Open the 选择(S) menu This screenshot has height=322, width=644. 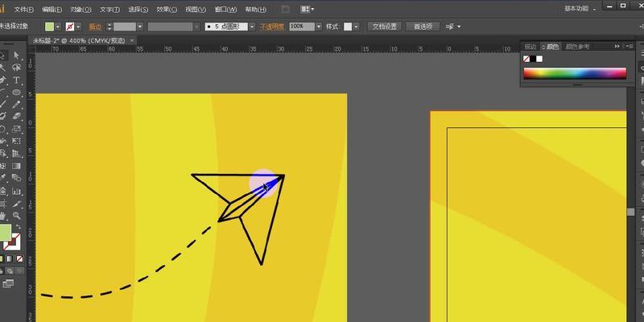click(x=138, y=9)
